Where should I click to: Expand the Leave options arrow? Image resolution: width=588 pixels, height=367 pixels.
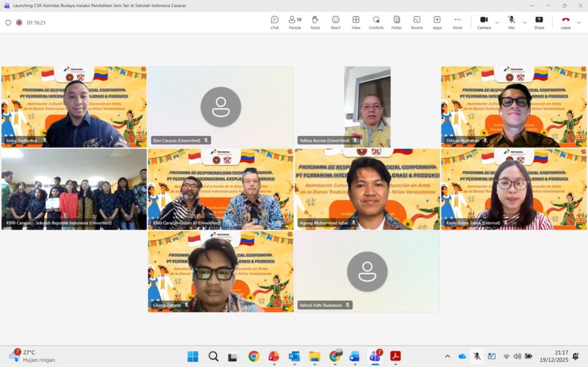(579, 22)
